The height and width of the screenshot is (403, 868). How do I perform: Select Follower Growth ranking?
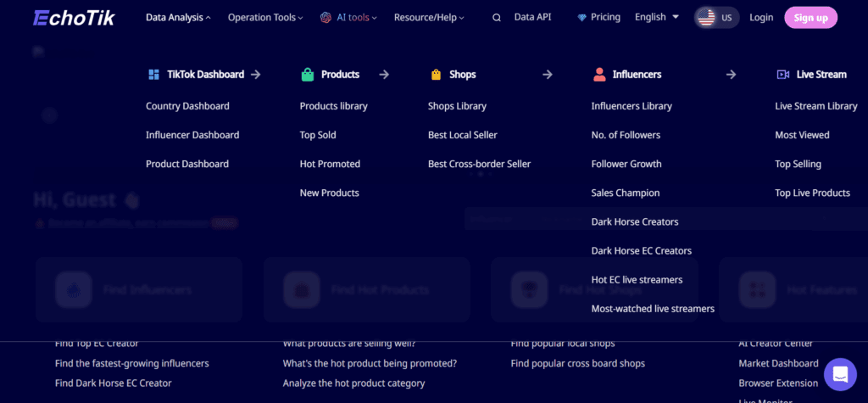pyautogui.click(x=626, y=164)
